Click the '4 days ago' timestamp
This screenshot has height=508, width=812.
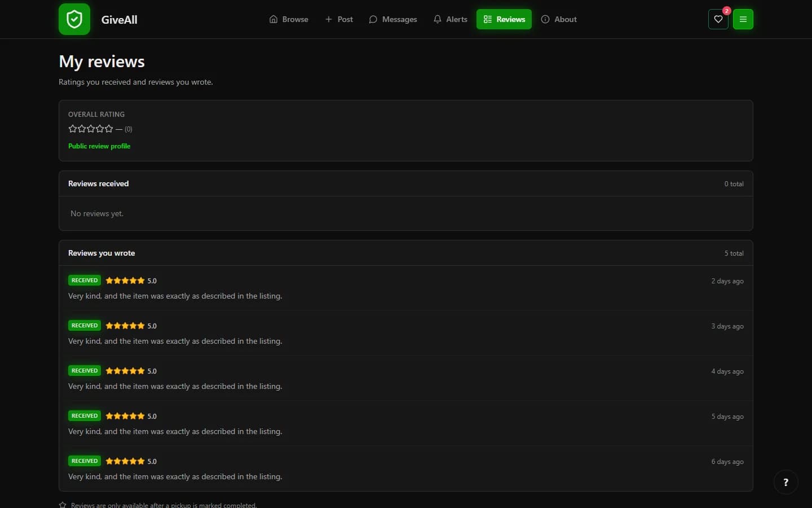coord(727,371)
